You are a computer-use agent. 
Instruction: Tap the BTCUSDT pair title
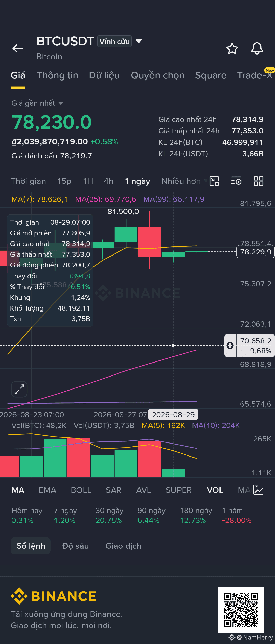[65, 41]
